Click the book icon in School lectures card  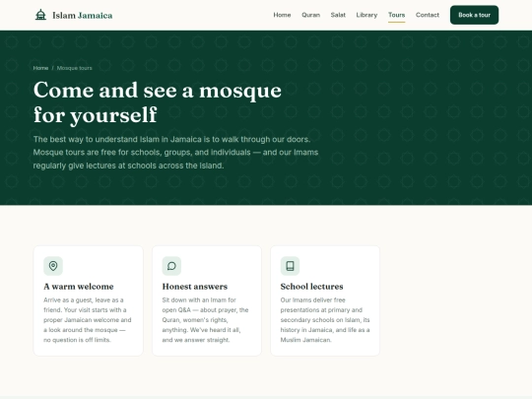coord(290,266)
